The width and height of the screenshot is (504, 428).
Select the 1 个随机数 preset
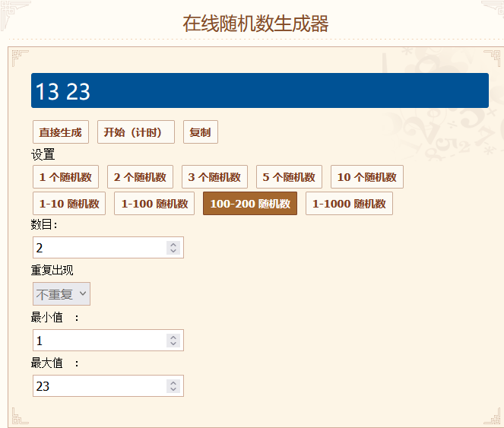(x=65, y=177)
